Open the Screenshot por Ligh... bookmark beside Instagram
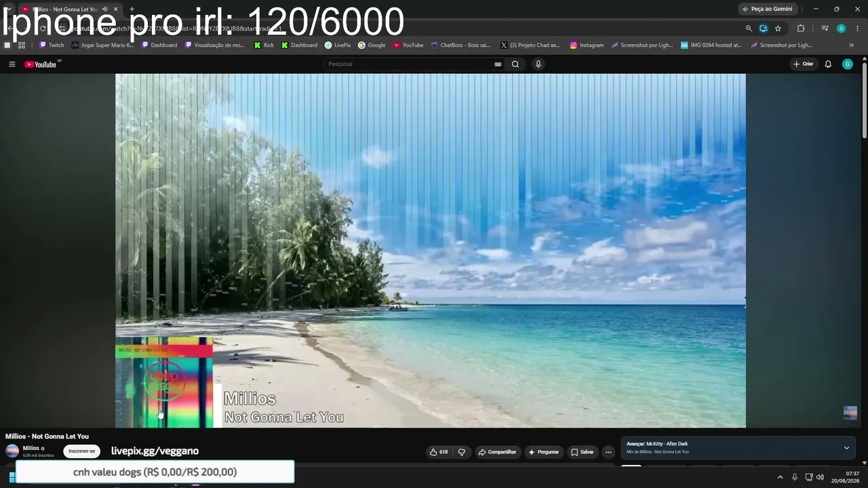Viewport: 868px width, 488px height. (642, 45)
